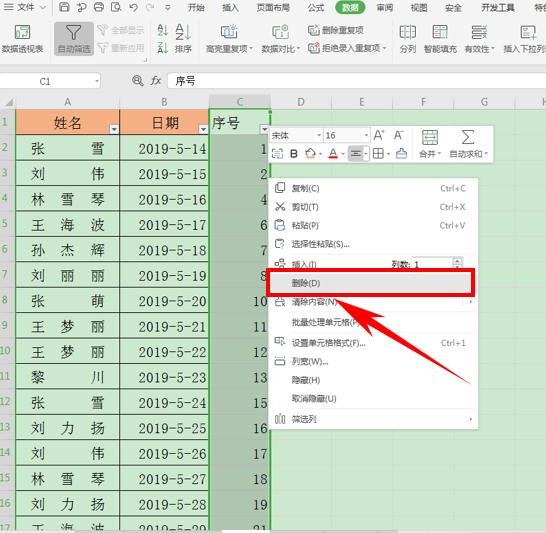Redo the last action
Screen dimensions: 546x533
[x=150, y=7]
